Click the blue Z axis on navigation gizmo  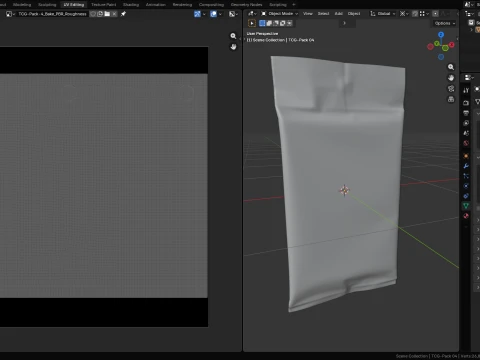(441, 35)
